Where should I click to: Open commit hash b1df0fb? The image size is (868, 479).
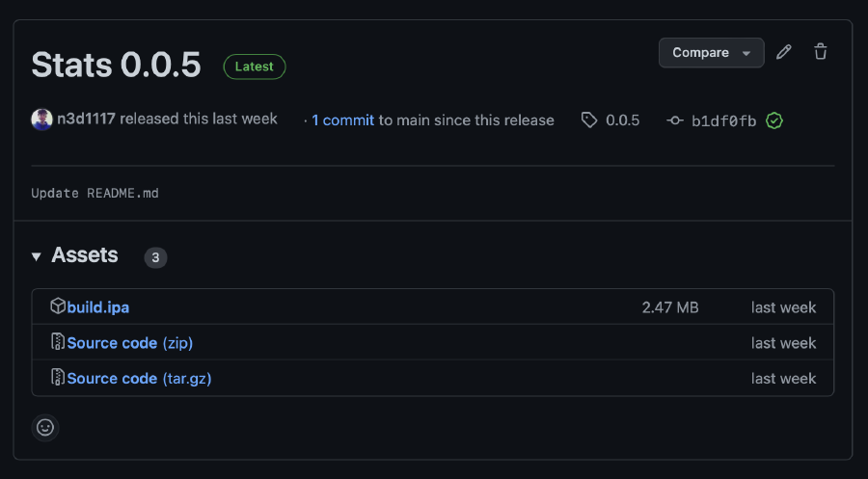(x=723, y=120)
